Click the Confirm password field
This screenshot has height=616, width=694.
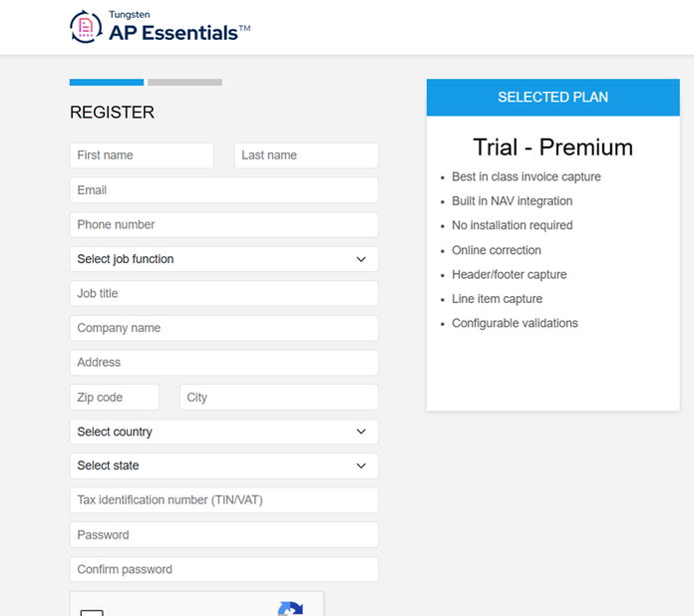(x=224, y=569)
